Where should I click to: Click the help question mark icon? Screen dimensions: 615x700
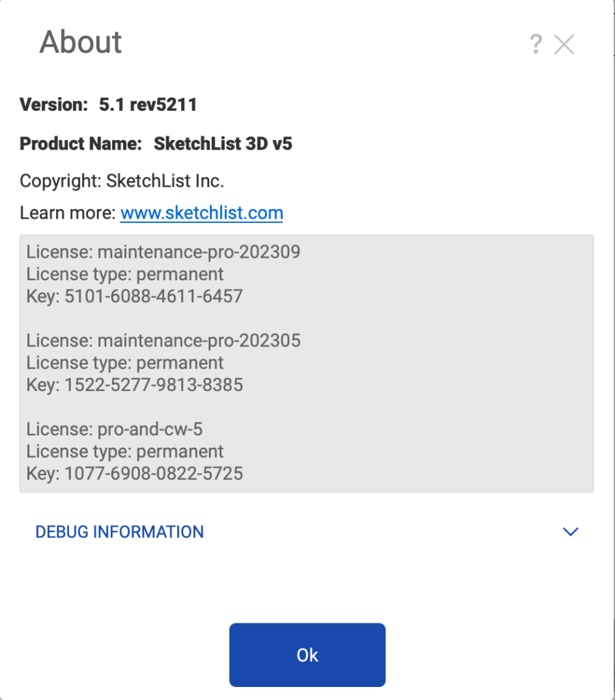point(536,45)
